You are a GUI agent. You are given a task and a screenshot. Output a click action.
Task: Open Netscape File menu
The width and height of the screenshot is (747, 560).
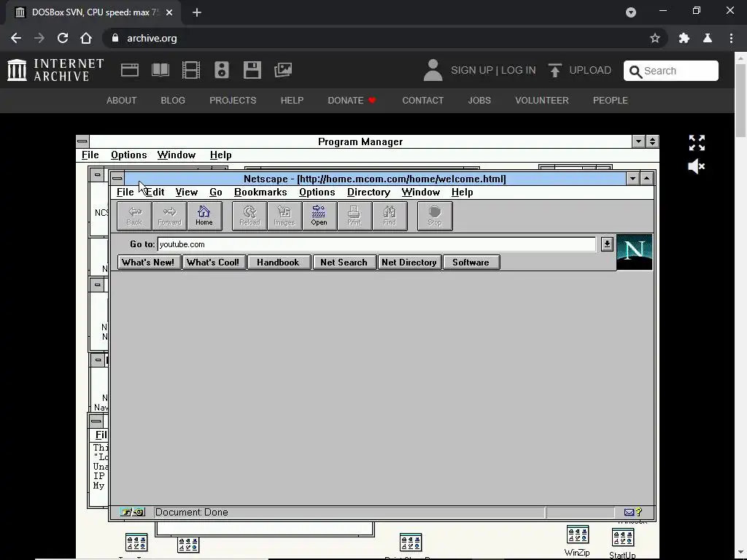coord(125,192)
